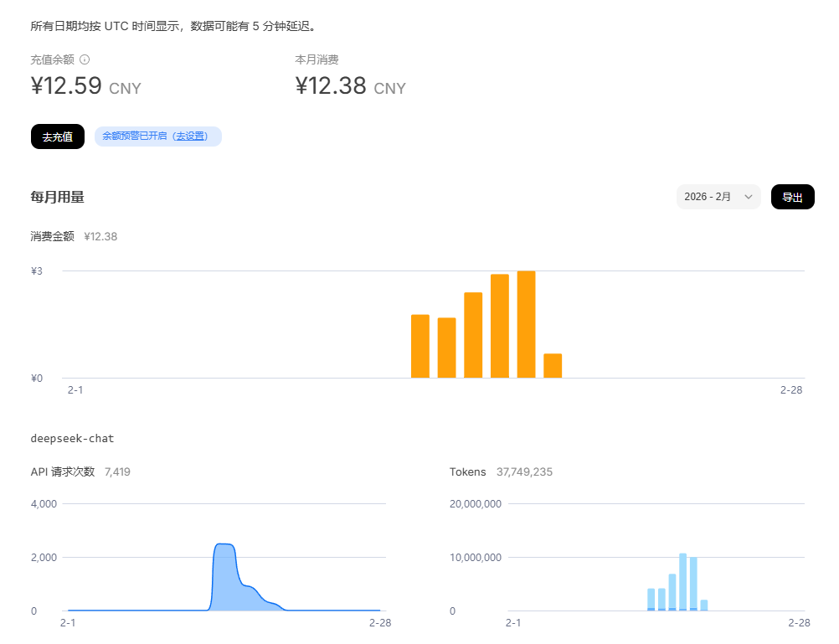Screen dimensions: 839x644
Task: Export usage data with 导出 button
Action: [x=792, y=197]
